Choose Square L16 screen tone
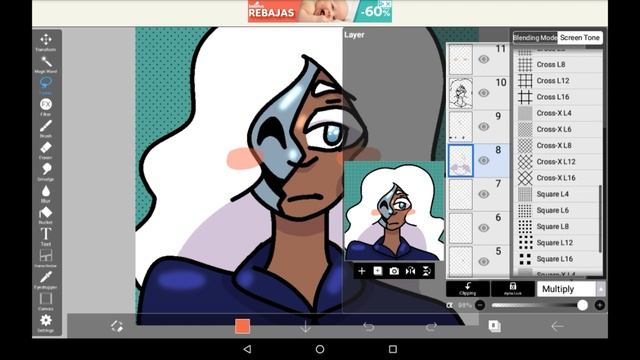 (558, 259)
